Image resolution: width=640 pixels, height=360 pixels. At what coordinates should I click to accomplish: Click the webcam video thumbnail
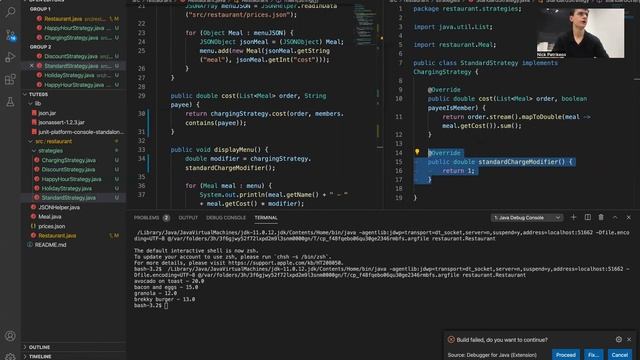click(580, 33)
